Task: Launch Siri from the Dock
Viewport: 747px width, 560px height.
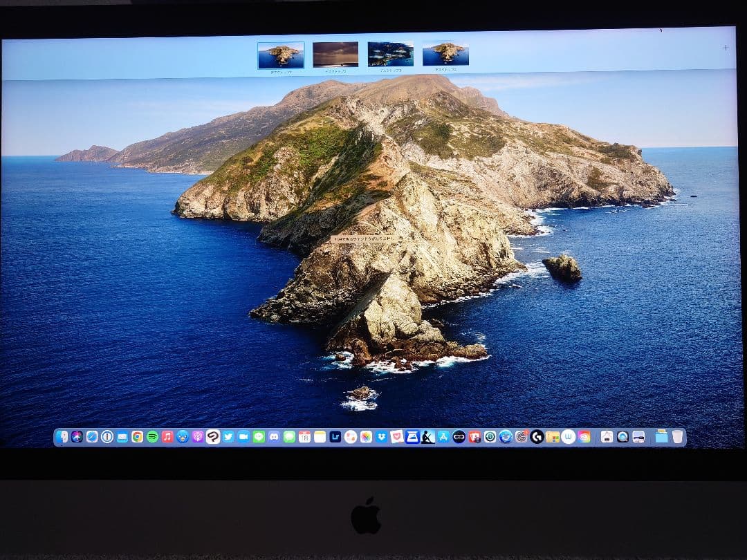Action: click(x=77, y=437)
